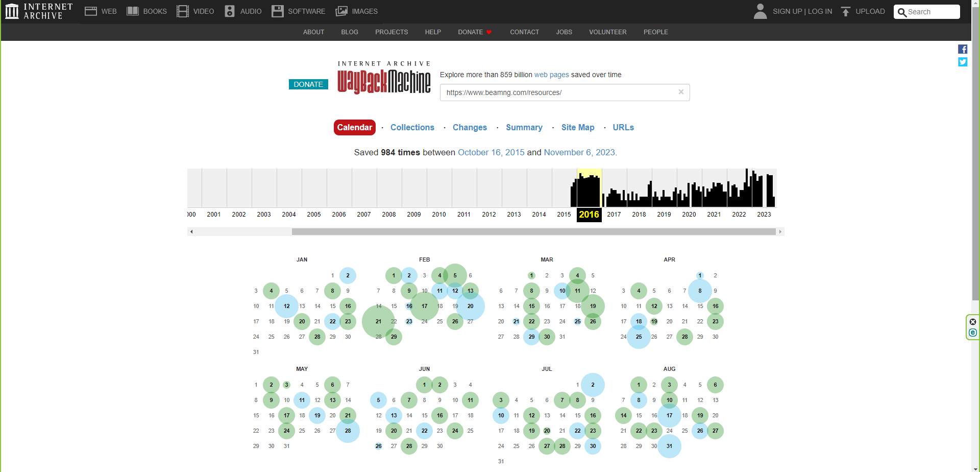Open the CONTACT menu item
980x472 pixels.
pos(524,32)
